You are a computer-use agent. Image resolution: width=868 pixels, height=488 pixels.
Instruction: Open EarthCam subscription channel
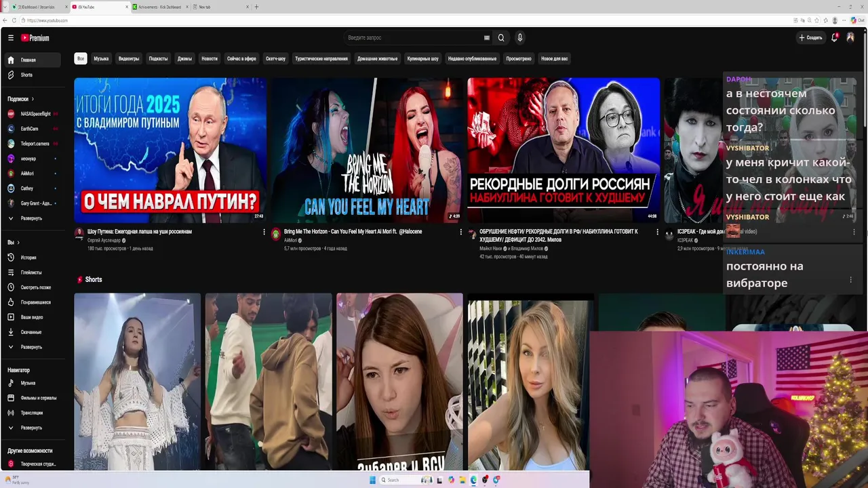click(32, 129)
